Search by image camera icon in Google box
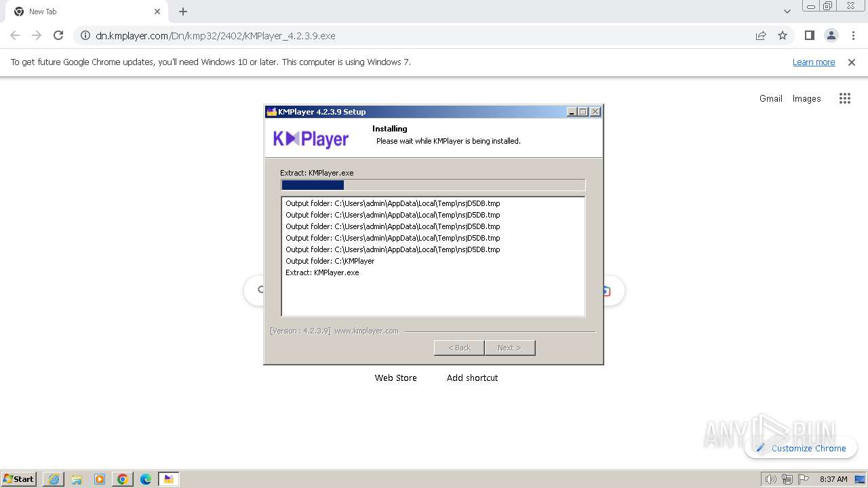 coord(606,291)
